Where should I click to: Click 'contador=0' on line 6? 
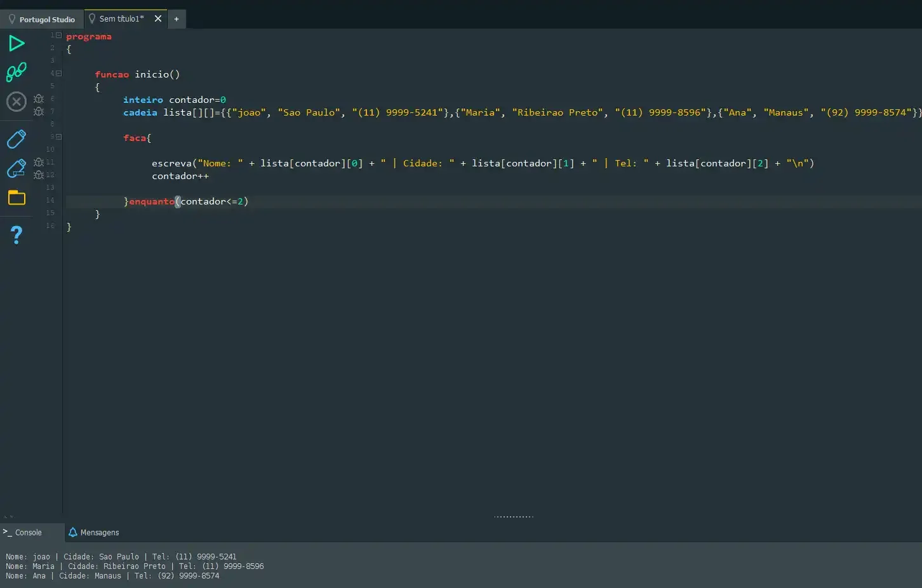[x=197, y=100]
